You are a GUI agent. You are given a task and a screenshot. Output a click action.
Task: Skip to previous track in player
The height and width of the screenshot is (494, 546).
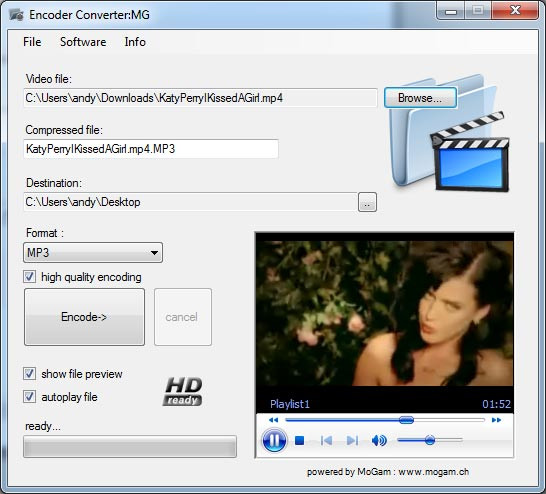[x=326, y=441]
